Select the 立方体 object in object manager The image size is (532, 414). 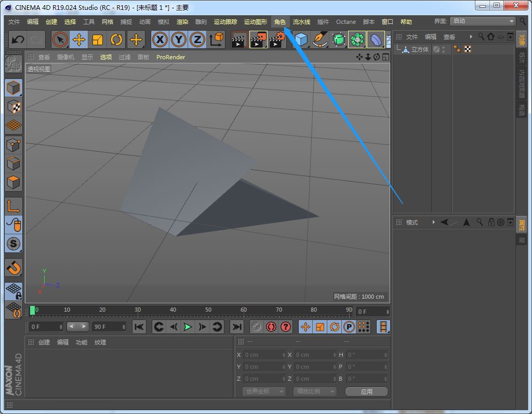420,49
